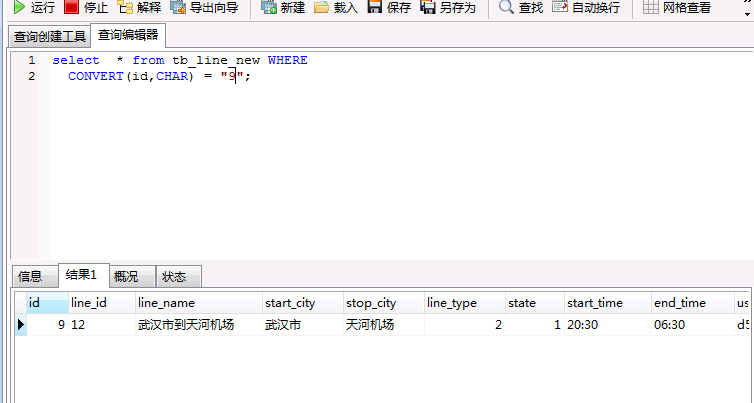
Task: Click the CONVERT keyword on line 2
Action: 96,76
